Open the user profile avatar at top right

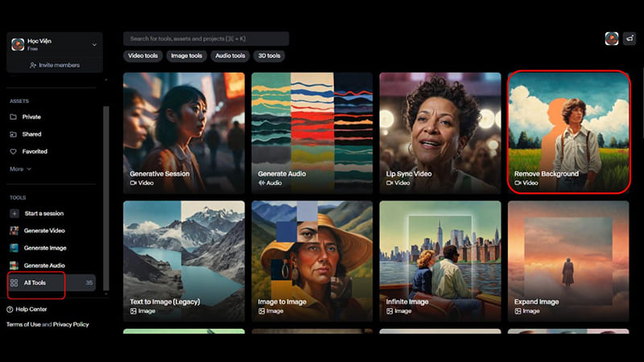click(x=612, y=39)
